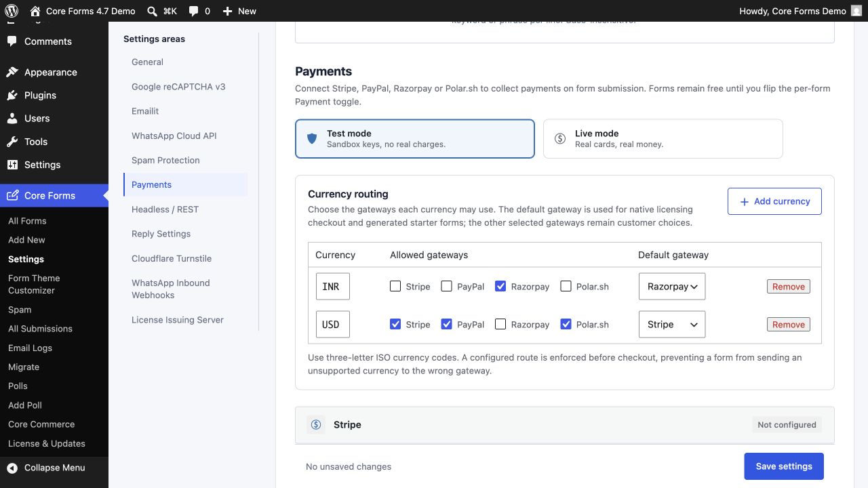The width and height of the screenshot is (868, 488).
Task: Click the USD currency code field
Action: pos(333,324)
